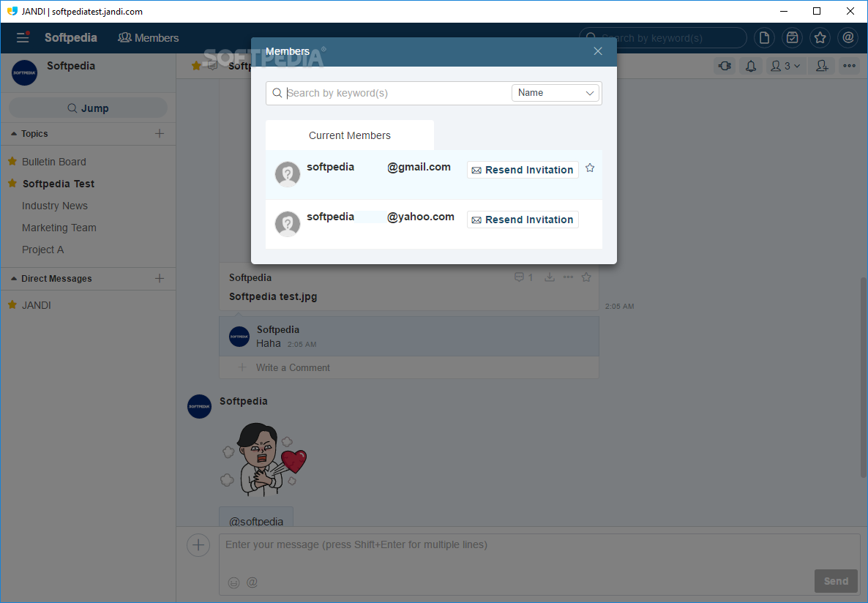Screen dimensions: 868x603
Task: Toggle star on Softpedia Test topic
Action: 12,183
